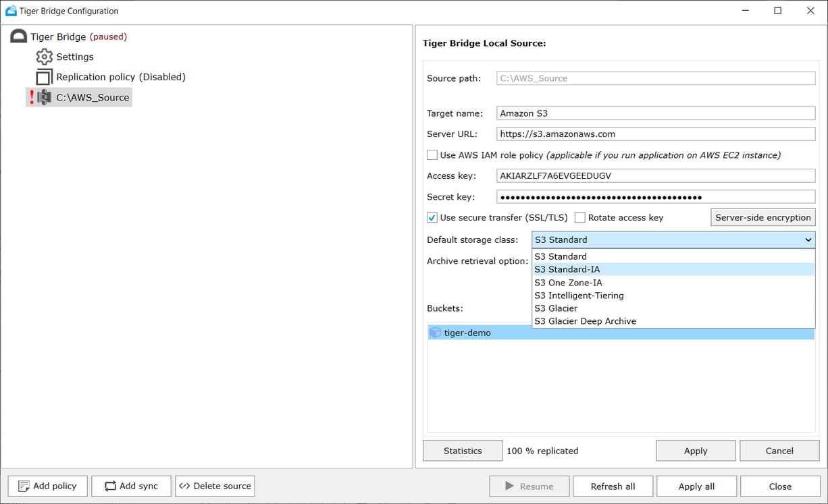This screenshot has width=828, height=504.
Task: Enable the Use AWS IAM role policy checkbox
Action: pyautogui.click(x=432, y=155)
